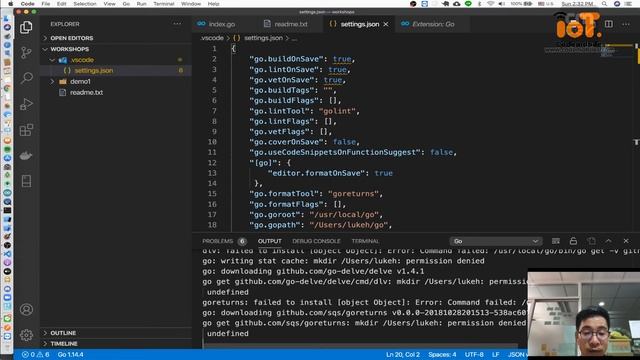The image size is (640, 360).
Task: Click the Go 1.14.4 status item
Action: pos(70,354)
